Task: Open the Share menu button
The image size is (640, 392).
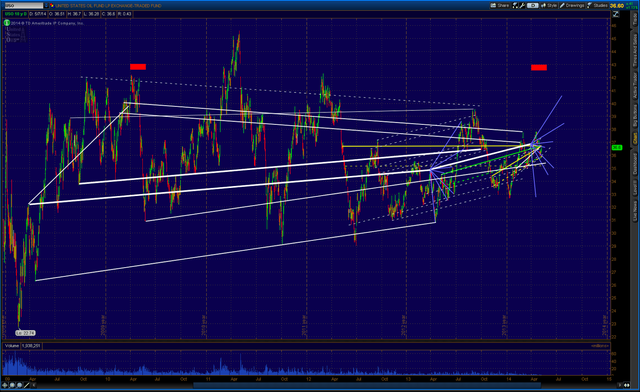Action: [x=500, y=5]
